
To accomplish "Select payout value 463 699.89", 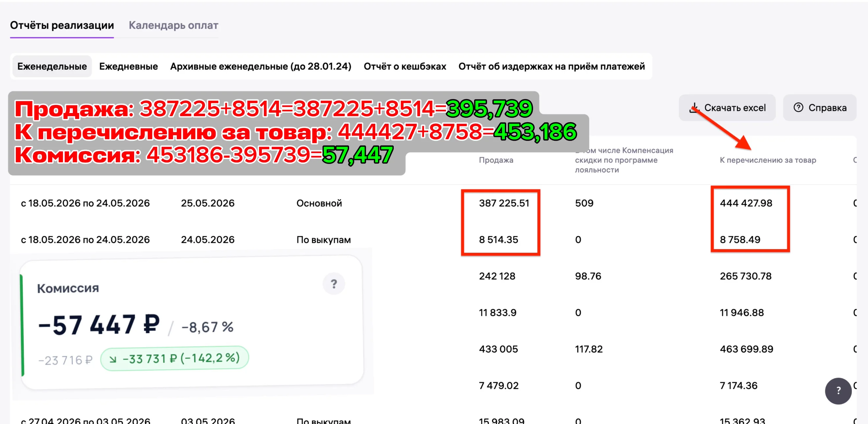I will [746, 349].
